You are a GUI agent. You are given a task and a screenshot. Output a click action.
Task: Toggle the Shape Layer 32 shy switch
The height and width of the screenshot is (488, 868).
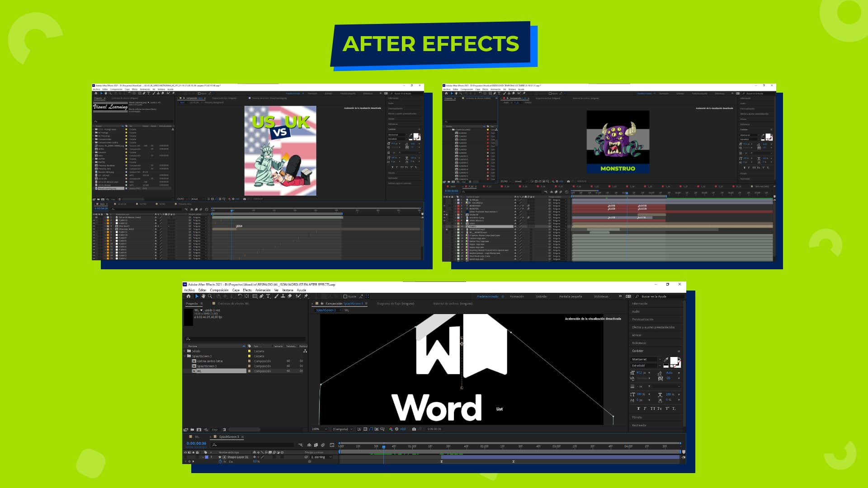pos(255,457)
